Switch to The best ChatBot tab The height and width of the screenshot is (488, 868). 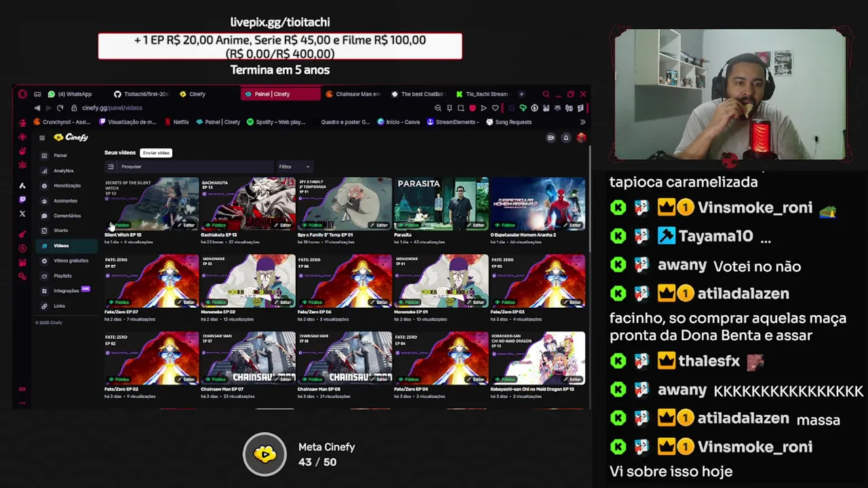(418, 94)
